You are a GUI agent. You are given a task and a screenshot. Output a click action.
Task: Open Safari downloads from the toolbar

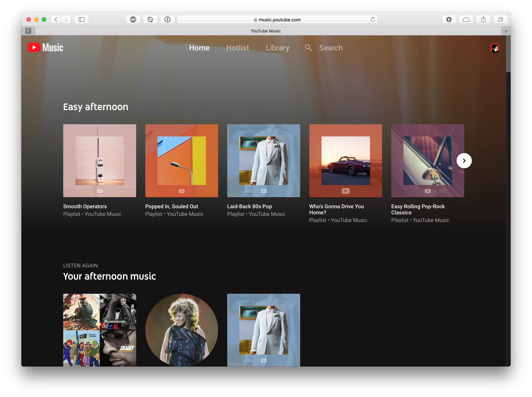point(449,19)
